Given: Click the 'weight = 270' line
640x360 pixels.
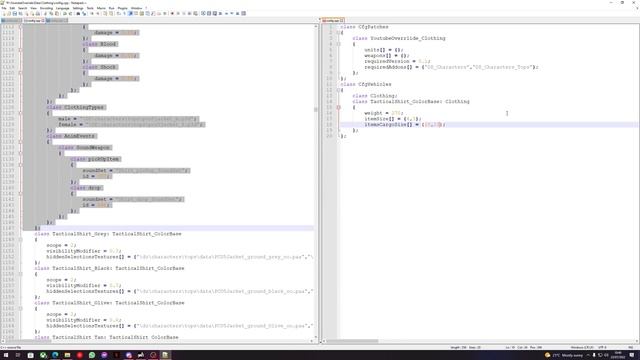Looking at the screenshot, I should [384, 113].
